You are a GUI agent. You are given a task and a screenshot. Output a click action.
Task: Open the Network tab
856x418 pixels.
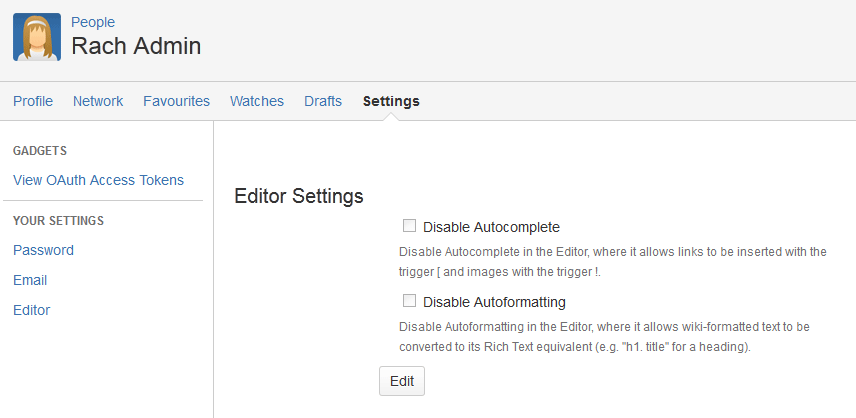[98, 101]
